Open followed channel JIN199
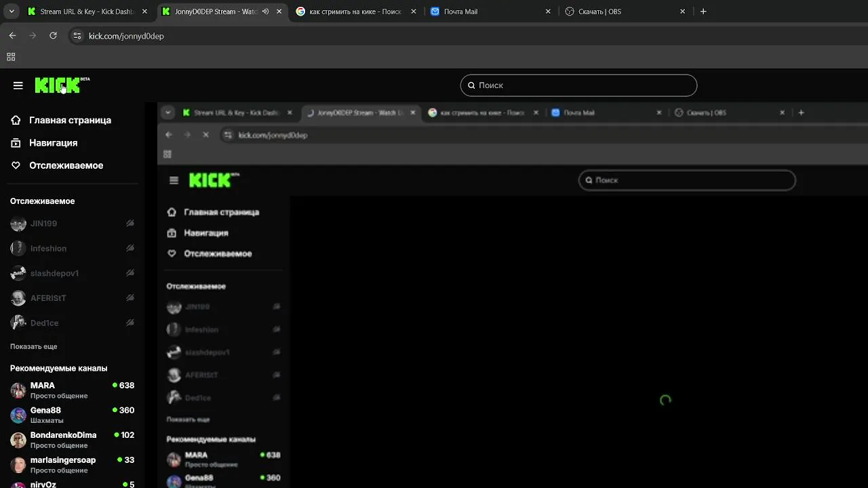This screenshot has width=868, height=488. [73, 224]
